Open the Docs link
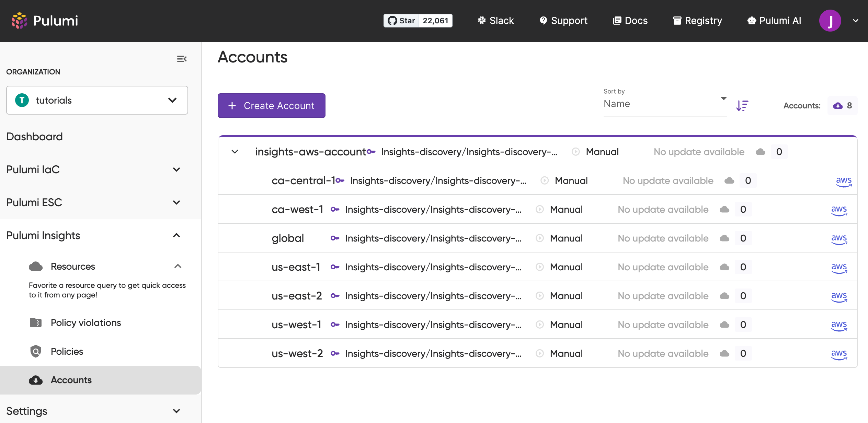The height and width of the screenshot is (423, 868). coord(630,21)
